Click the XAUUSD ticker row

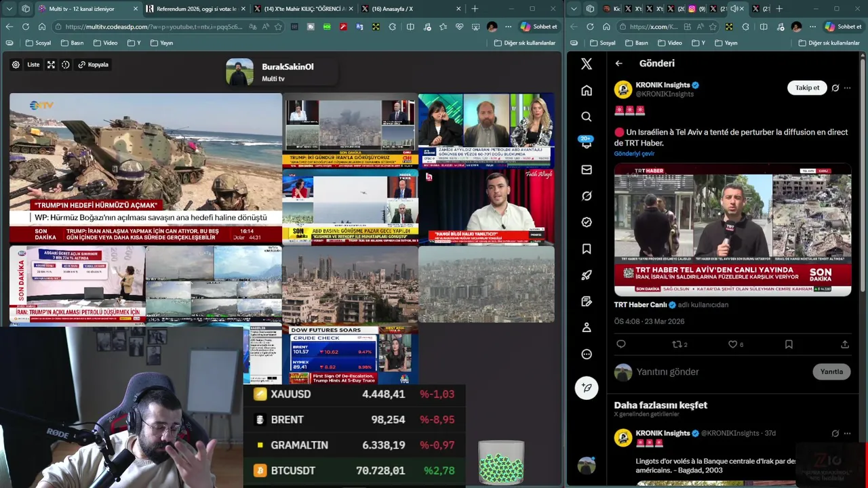[x=354, y=394]
